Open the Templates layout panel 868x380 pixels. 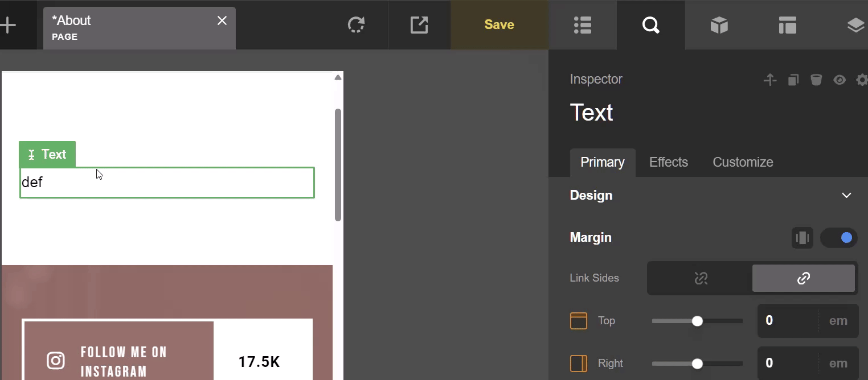pyautogui.click(x=787, y=25)
